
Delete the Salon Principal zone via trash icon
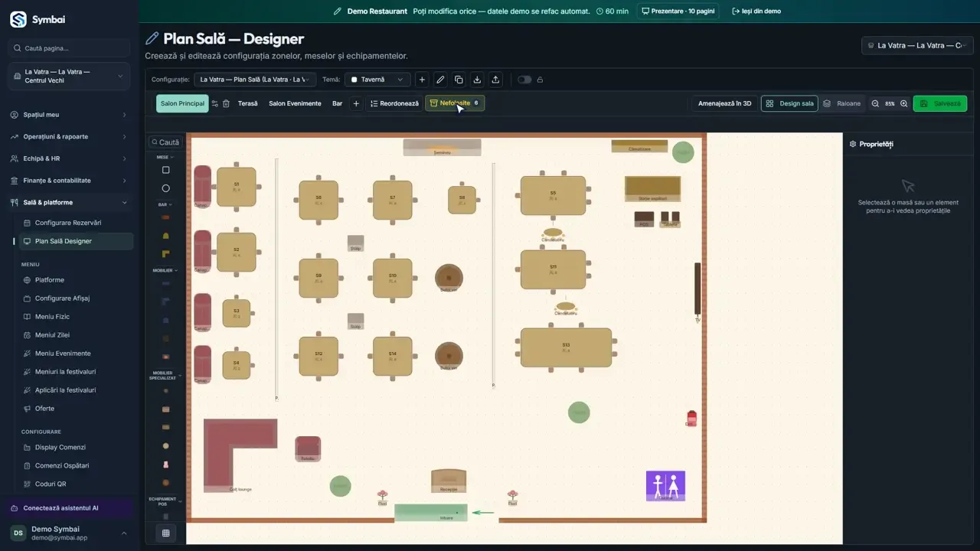[x=226, y=103]
